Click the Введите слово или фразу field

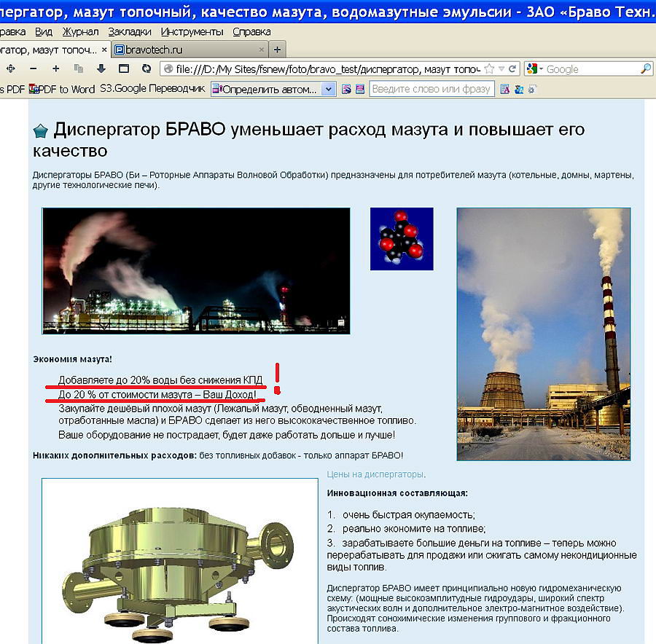[x=432, y=89]
